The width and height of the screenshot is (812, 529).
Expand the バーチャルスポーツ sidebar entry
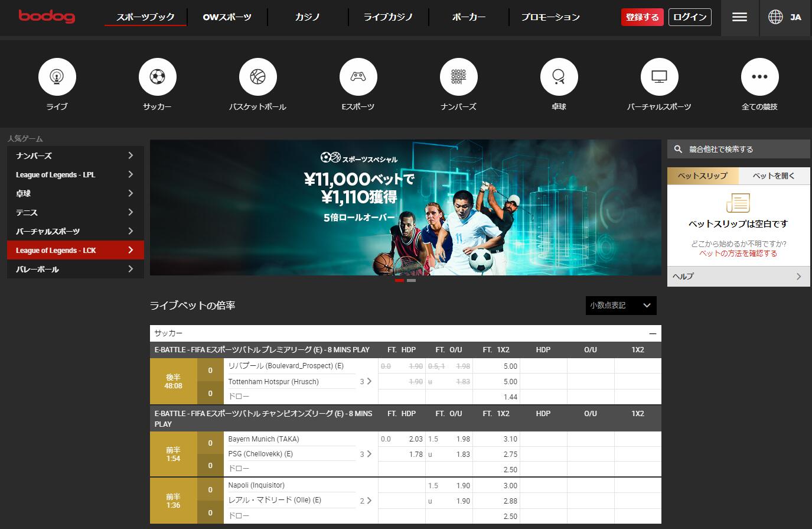tap(76, 231)
